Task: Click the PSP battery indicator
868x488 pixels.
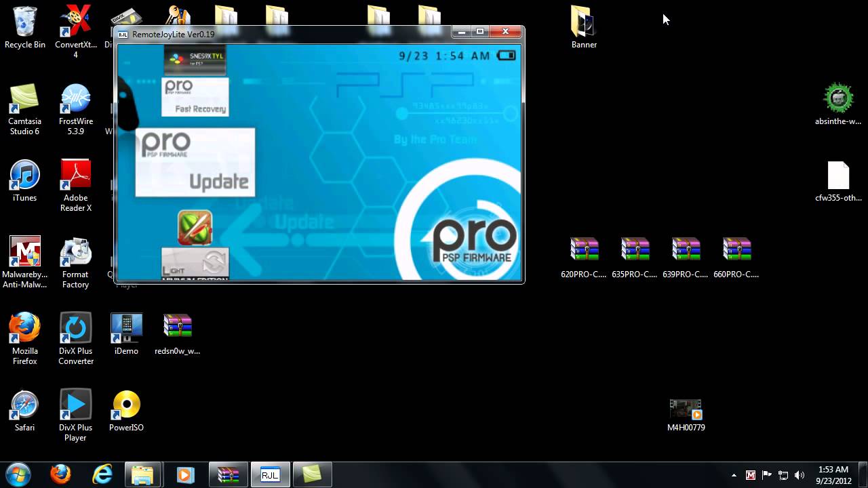Action: point(507,56)
